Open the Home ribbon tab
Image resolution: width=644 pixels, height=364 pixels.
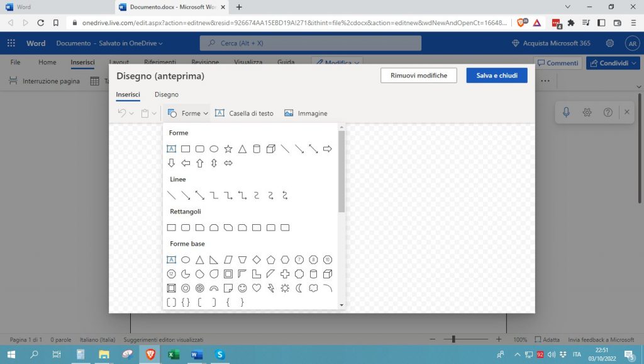coord(47,62)
